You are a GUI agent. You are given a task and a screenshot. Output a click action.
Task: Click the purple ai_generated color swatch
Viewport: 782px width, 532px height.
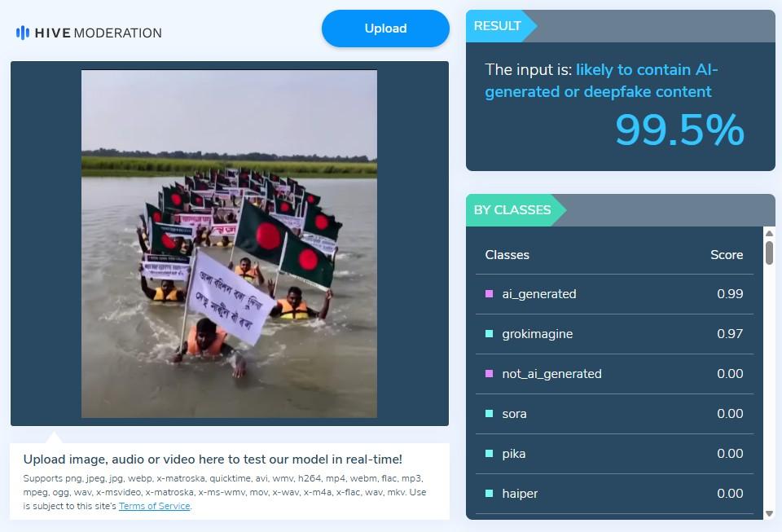click(x=490, y=293)
